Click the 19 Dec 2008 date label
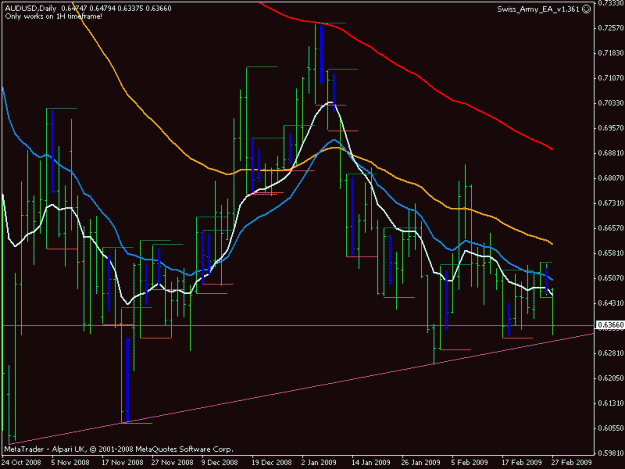 (x=271, y=462)
